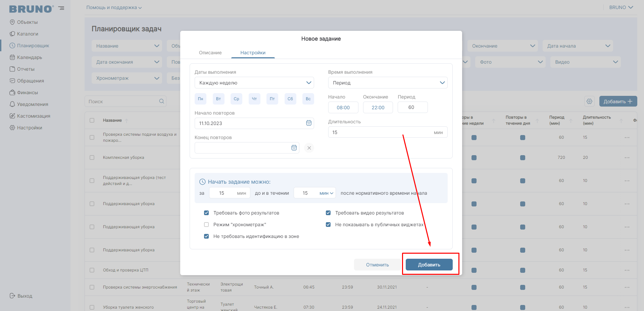
Task: Select the Настройки tab in dialog
Action: 253,53
